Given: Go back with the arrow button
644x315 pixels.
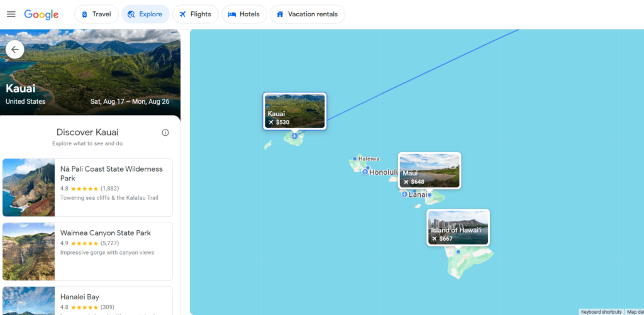Looking at the screenshot, I should tap(15, 50).
